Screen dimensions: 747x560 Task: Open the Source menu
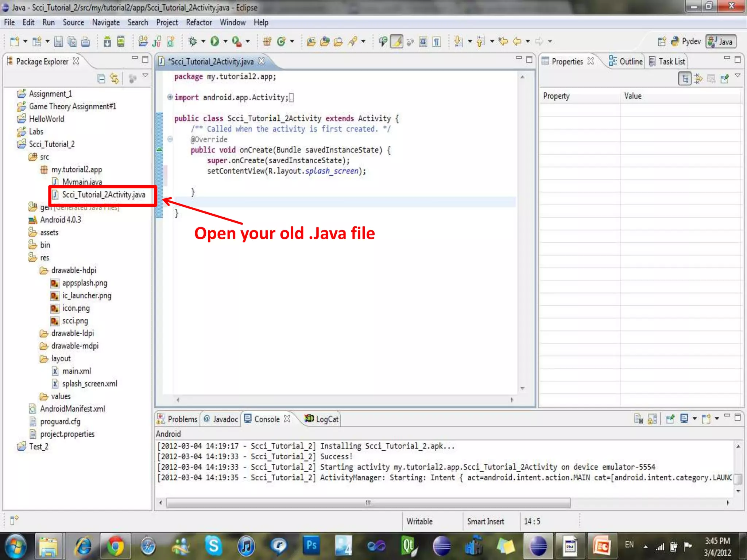(73, 22)
